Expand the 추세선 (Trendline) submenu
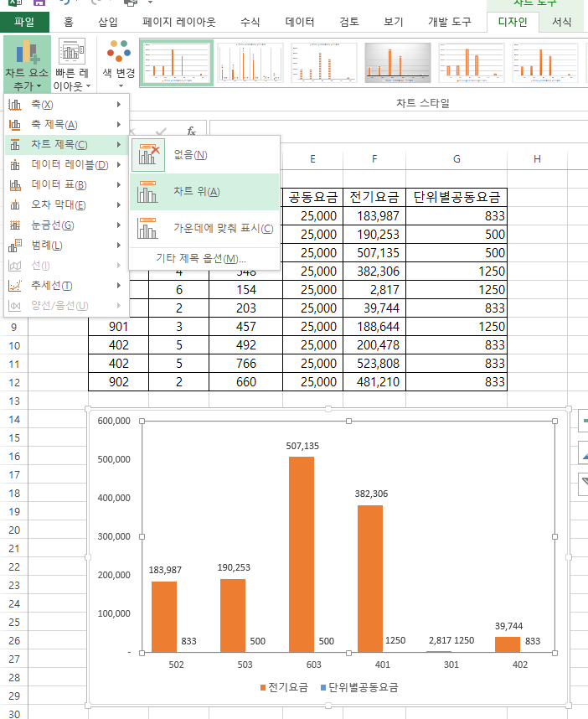The image size is (588, 719). (52, 285)
